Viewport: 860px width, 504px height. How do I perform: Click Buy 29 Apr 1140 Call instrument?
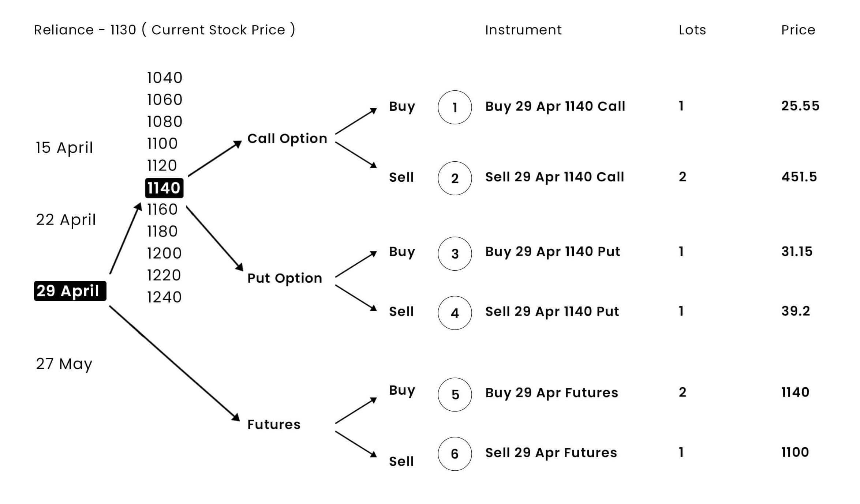[x=555, y=106]
